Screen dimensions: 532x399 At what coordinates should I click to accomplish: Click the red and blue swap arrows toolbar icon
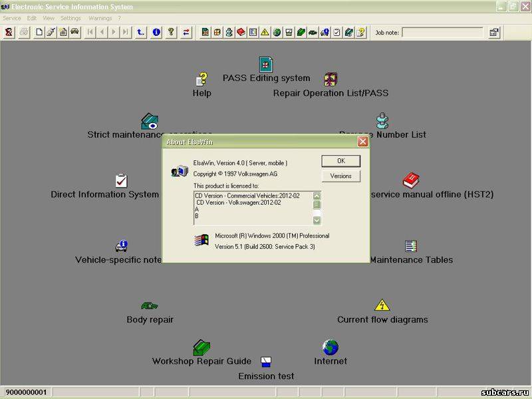tap(186, 32)
